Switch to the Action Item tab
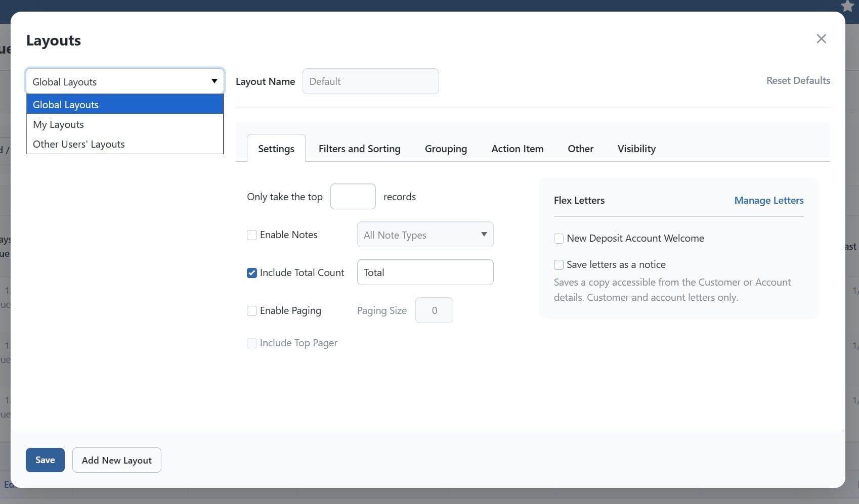The height and width of the screenshot is (504, 859). (517, 149)
